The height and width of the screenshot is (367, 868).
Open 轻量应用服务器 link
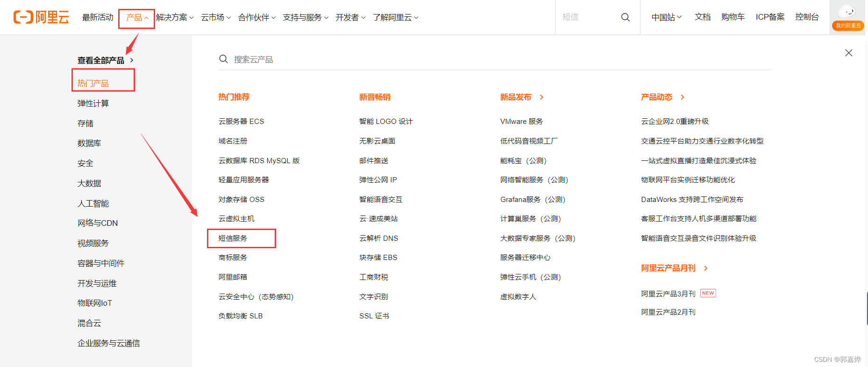click(244, 180)
